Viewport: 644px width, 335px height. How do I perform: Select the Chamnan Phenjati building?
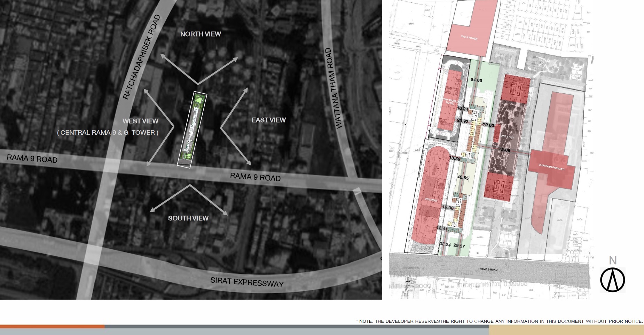coord(551,167)
